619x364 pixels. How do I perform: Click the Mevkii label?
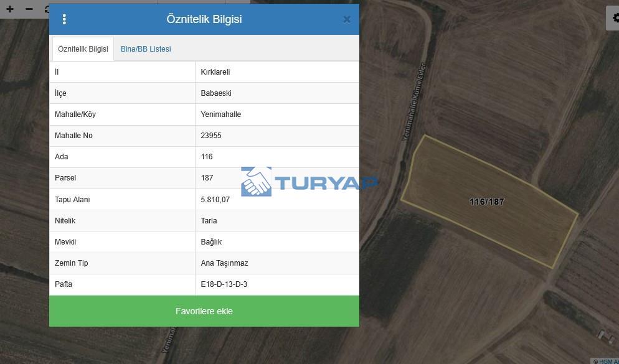[65, 242]
